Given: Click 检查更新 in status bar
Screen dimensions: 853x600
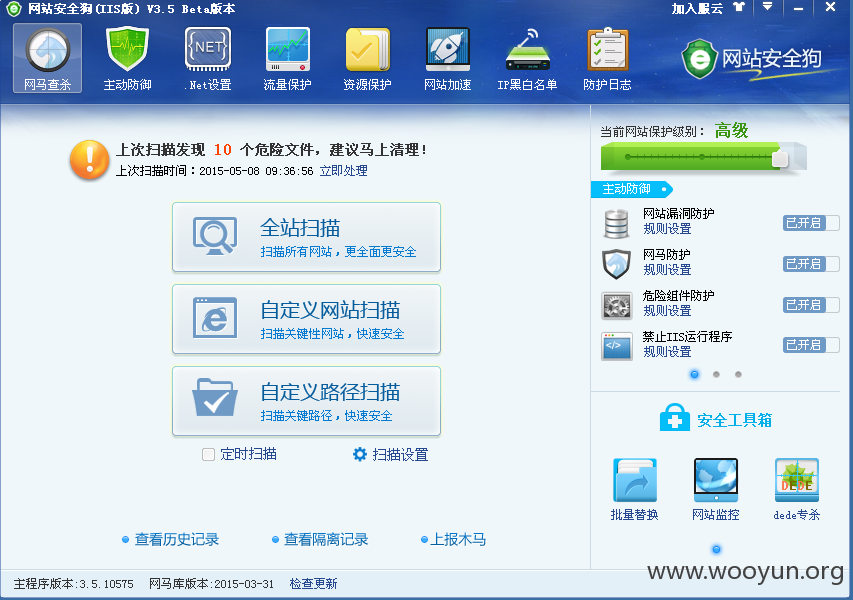Looking at the screenshot, I should click(313, 584).
